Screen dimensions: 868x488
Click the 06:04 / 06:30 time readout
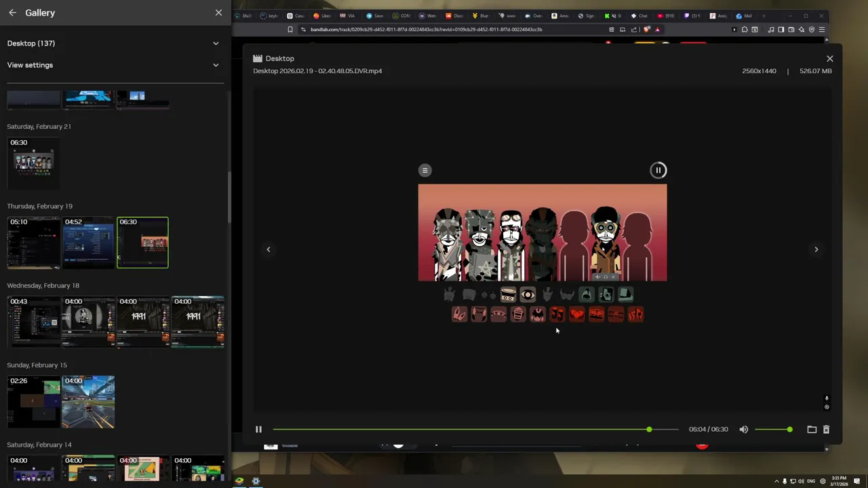tap(708, 429)
